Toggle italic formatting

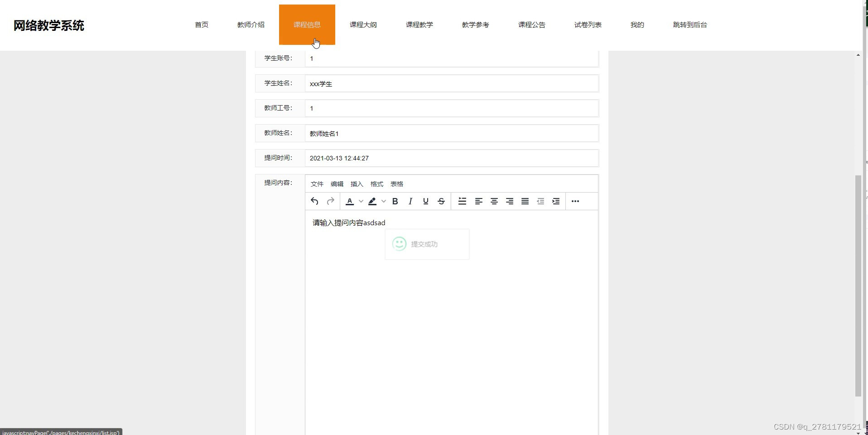410,201
